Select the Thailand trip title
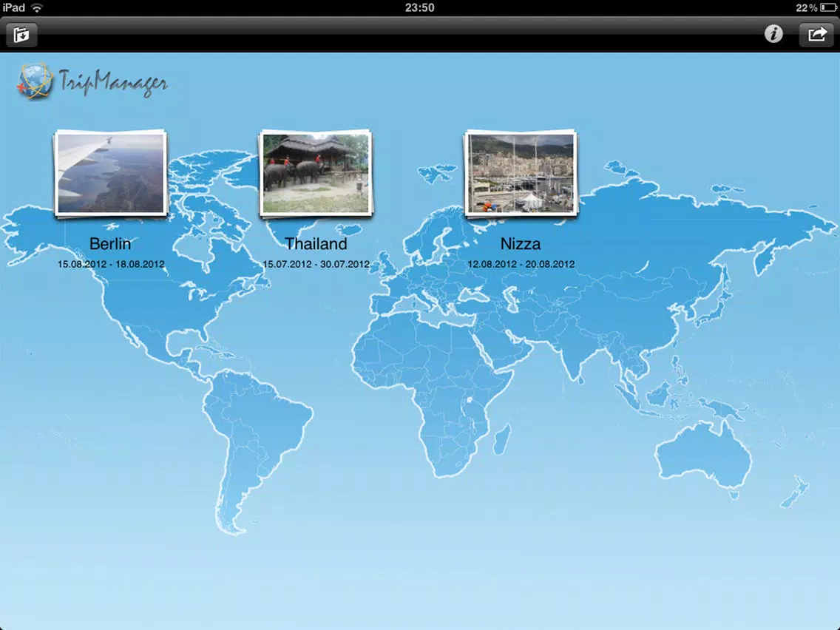 click(316, 244)
